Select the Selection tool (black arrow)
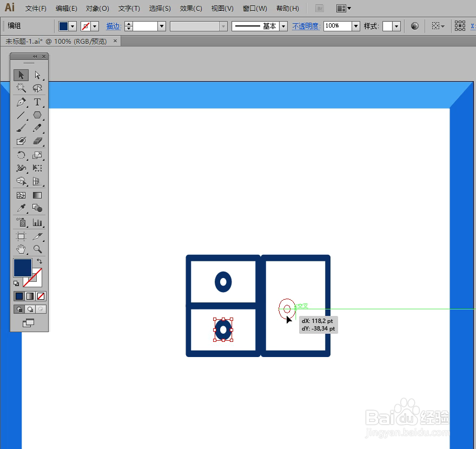 21,75
